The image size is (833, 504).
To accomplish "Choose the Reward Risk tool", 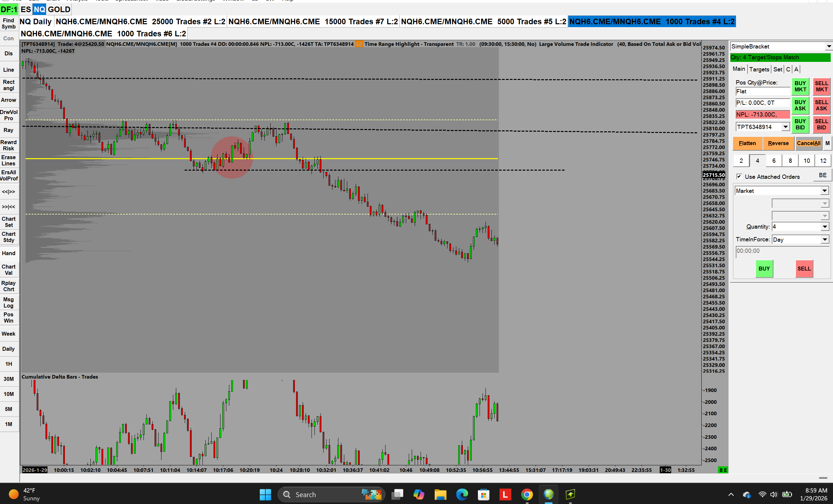I will click(x=9, y=145).
